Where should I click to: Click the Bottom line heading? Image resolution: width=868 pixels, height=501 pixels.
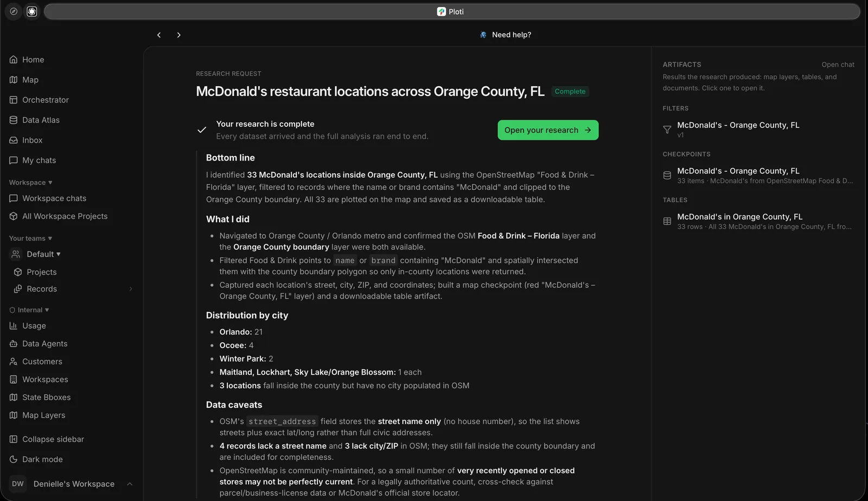(230, 158)
